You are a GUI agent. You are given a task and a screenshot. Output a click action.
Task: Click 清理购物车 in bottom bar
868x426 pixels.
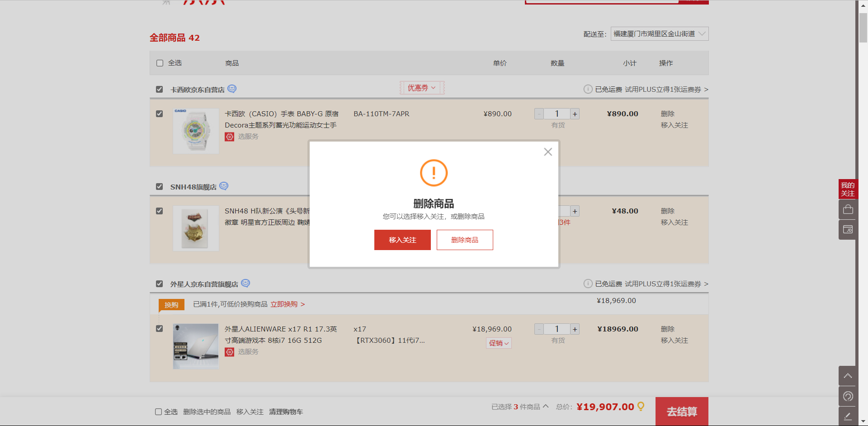(286, 412)
